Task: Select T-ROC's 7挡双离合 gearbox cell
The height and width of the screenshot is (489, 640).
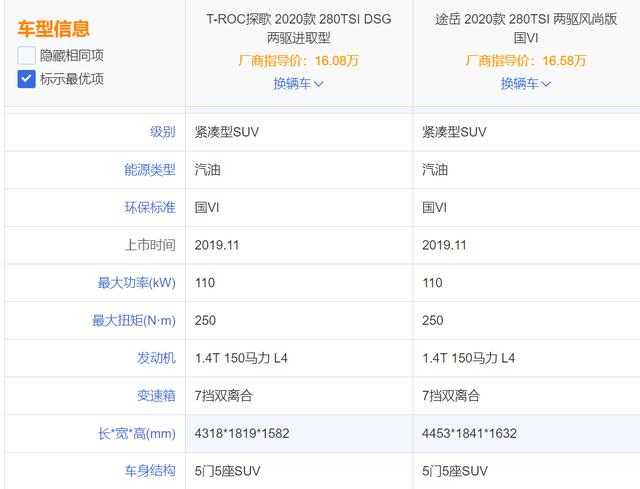Action: tap(299, 396)
